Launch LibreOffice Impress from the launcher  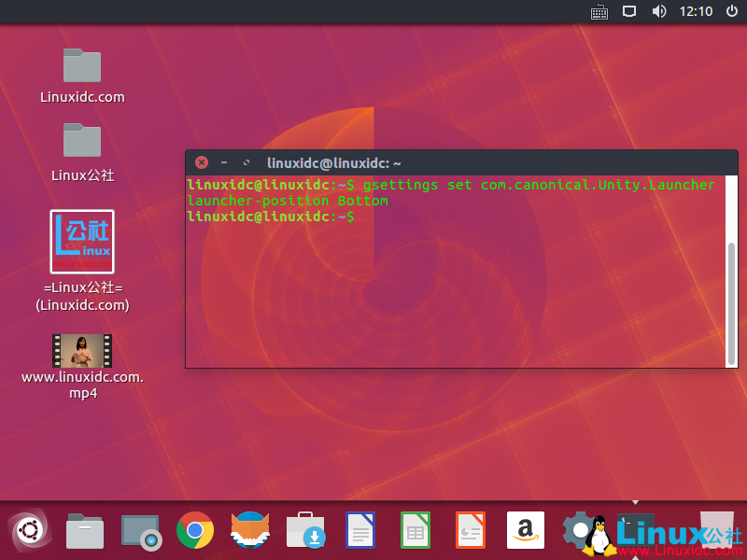[471, 530]
